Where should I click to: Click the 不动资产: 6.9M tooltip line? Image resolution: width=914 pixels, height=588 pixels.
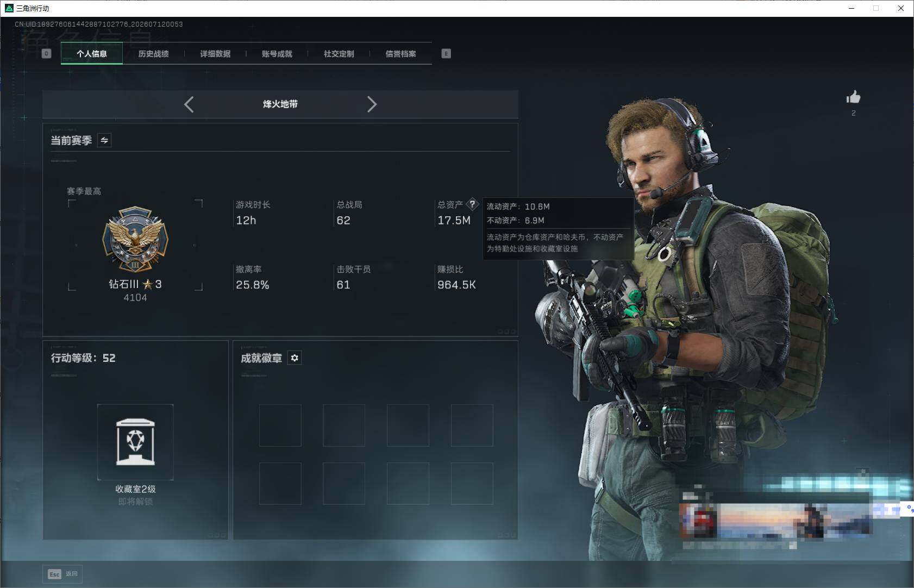tap(515, 220)
